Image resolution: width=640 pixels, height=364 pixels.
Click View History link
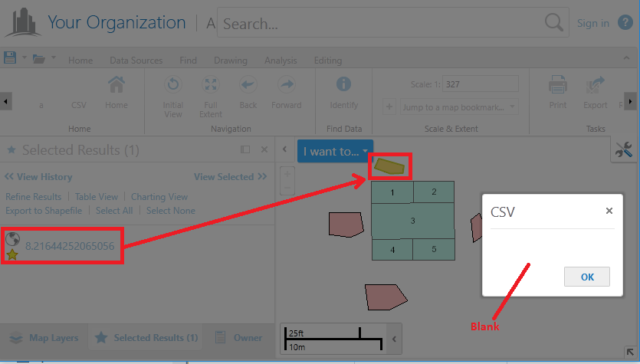click(38, 177)
